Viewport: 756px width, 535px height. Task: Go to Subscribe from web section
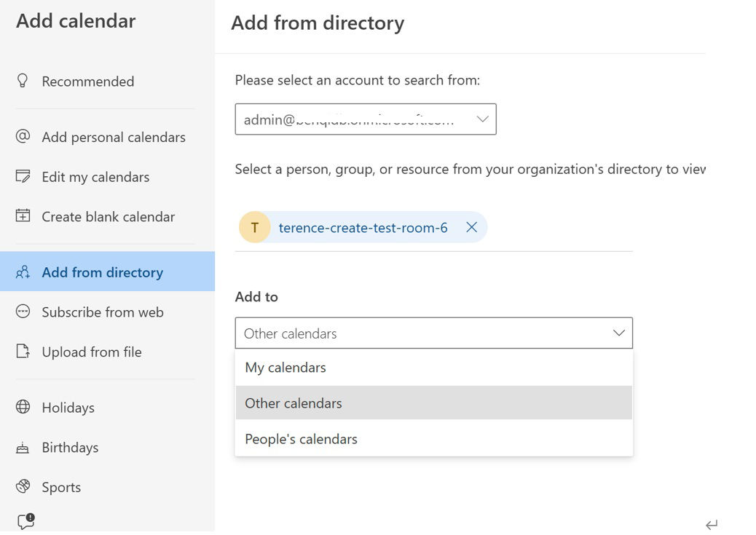pyautogui.click(x=102, y=312)
